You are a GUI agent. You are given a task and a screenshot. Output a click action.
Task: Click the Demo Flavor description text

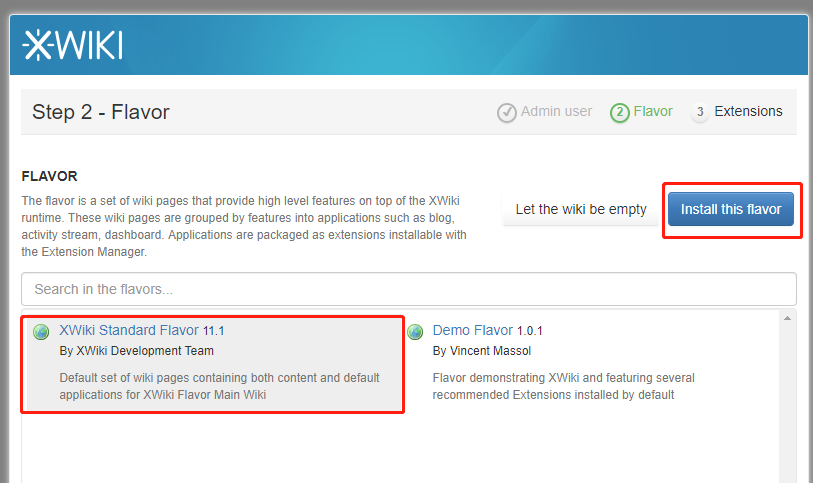(564, 386)
